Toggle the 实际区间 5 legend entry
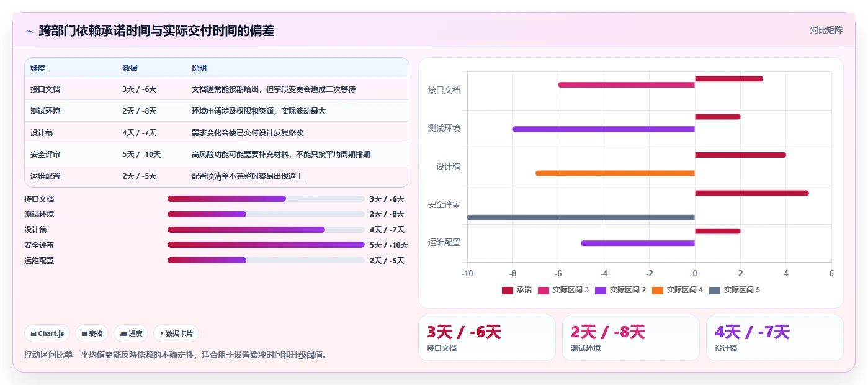The width and height of the screenshot is (868, 385). [x=735, y=290]
